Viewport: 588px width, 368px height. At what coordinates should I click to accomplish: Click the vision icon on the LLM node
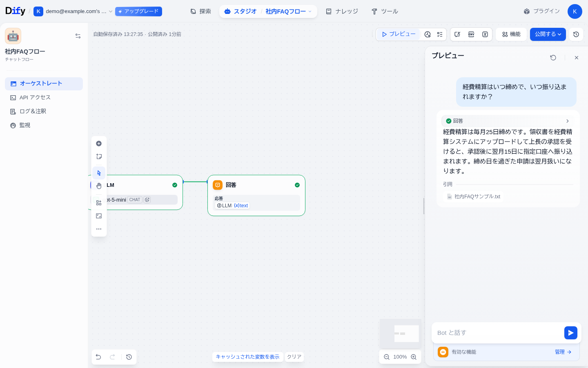pyautogui.click(x=147, y=200)
